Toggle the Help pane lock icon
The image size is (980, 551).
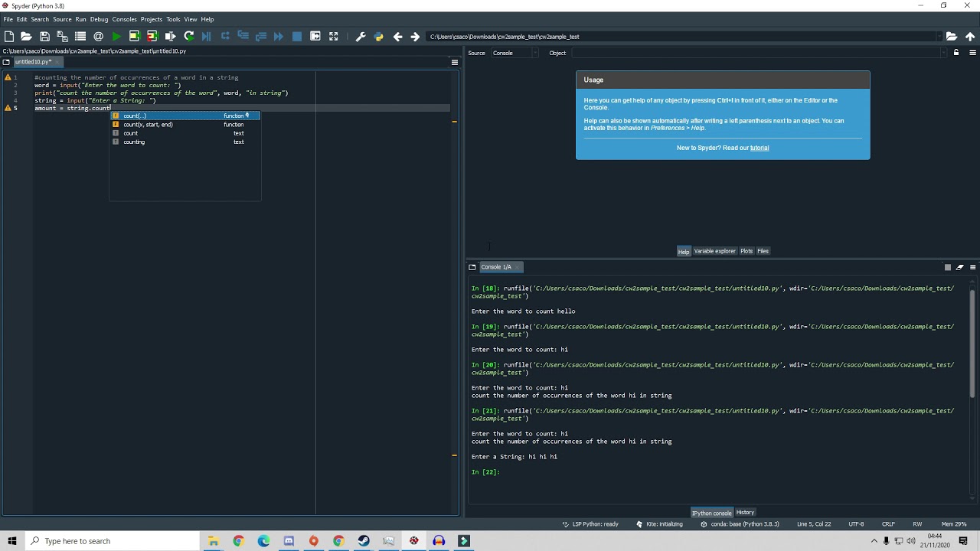[x=955, y=53]
